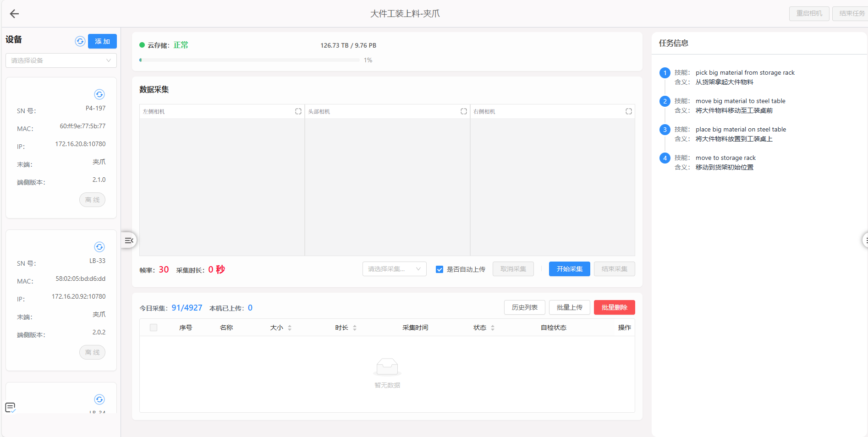
Task: Toggle the 是否自动上传 checkbox
Action: pos(439,269)
